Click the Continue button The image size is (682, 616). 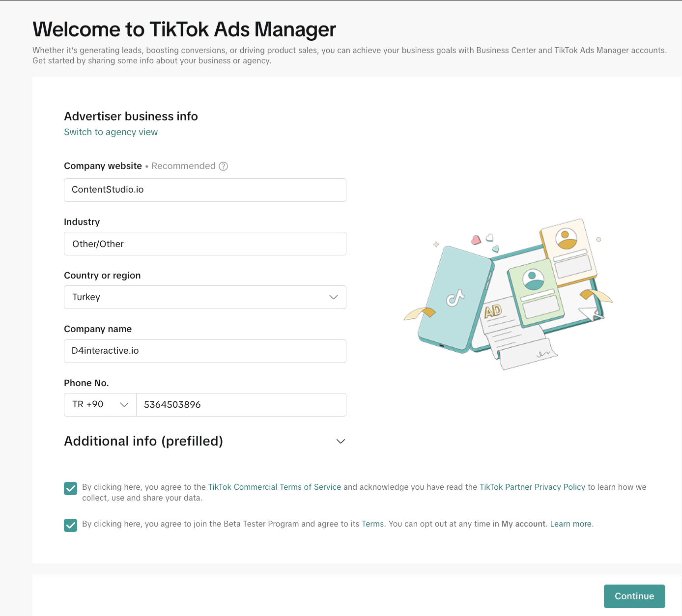coord(634,596)
